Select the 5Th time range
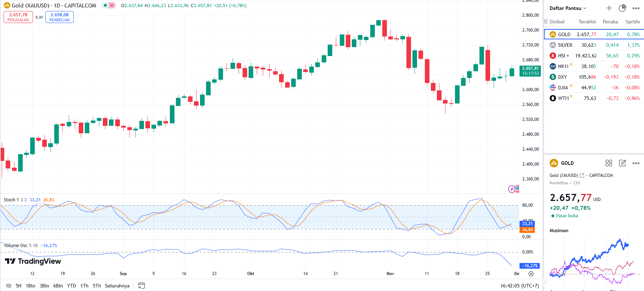 (x=97, y=286)
